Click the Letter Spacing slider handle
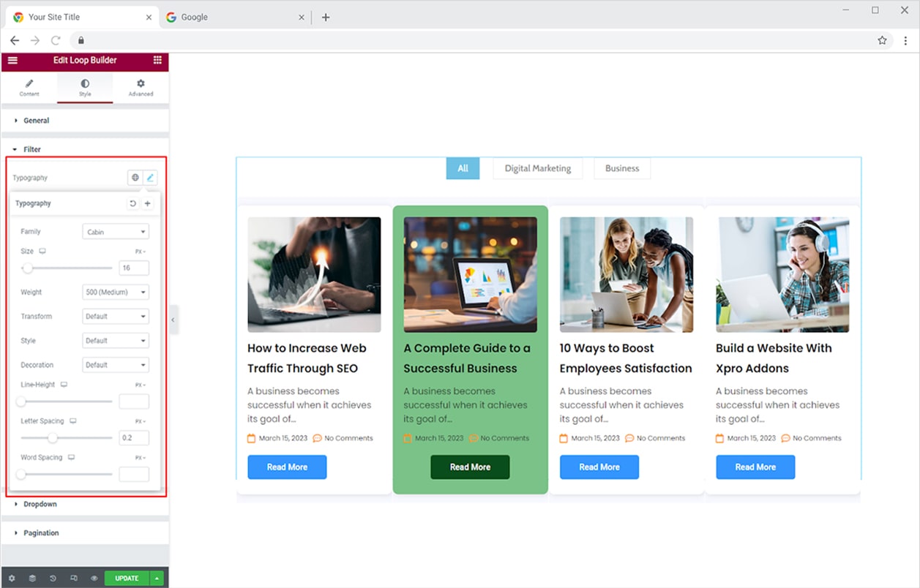The height and width of the screenshot is (588, 920). pos(53,438)
